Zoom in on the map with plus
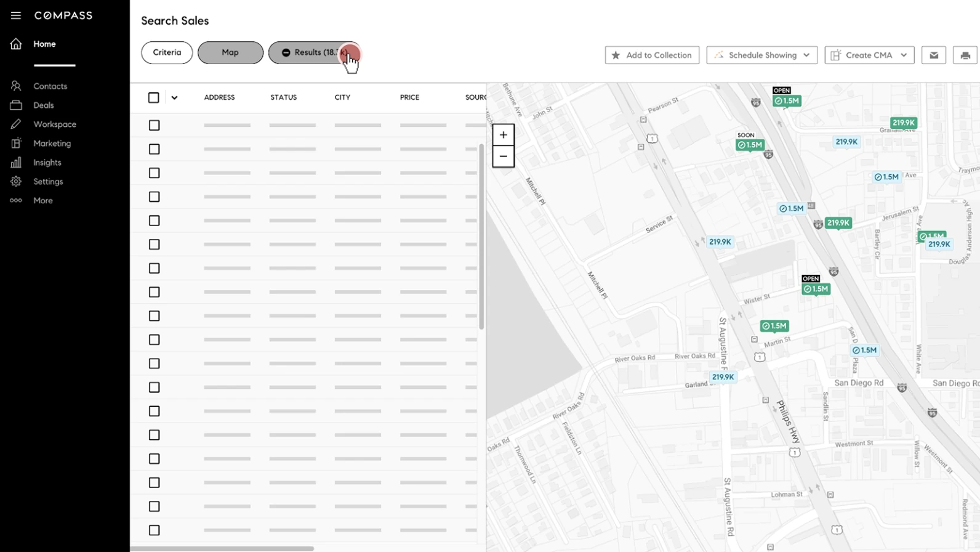 [x=504, y=135]
